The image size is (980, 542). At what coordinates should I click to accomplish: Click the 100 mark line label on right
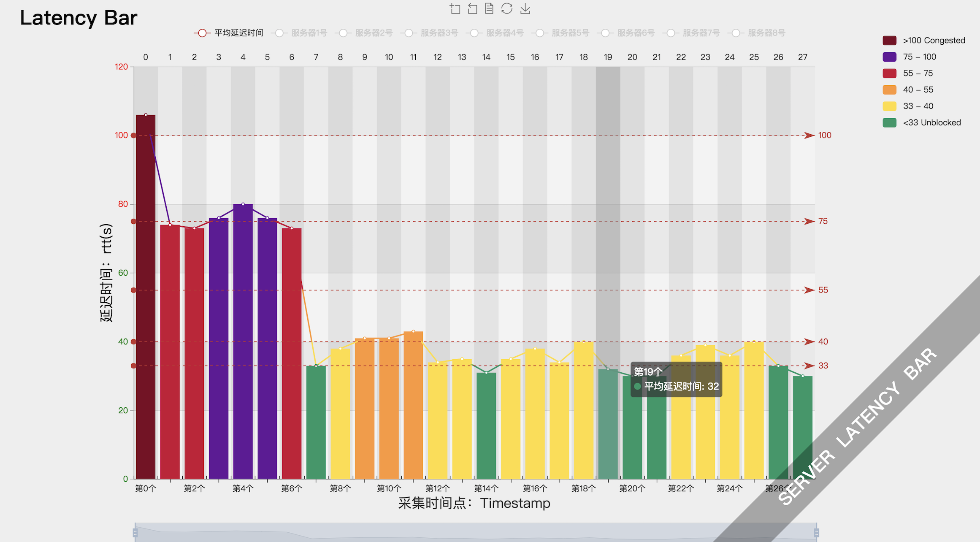pos(825,135)
